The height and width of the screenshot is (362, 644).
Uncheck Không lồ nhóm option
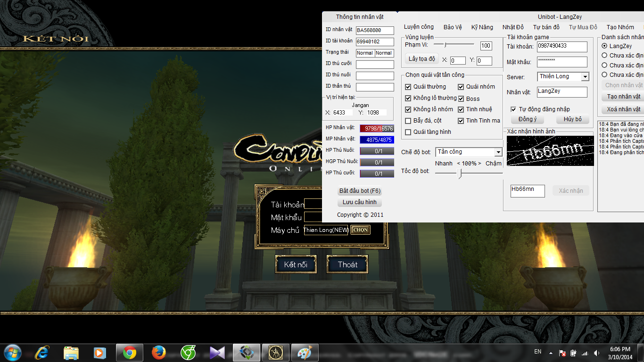[408, 109]
